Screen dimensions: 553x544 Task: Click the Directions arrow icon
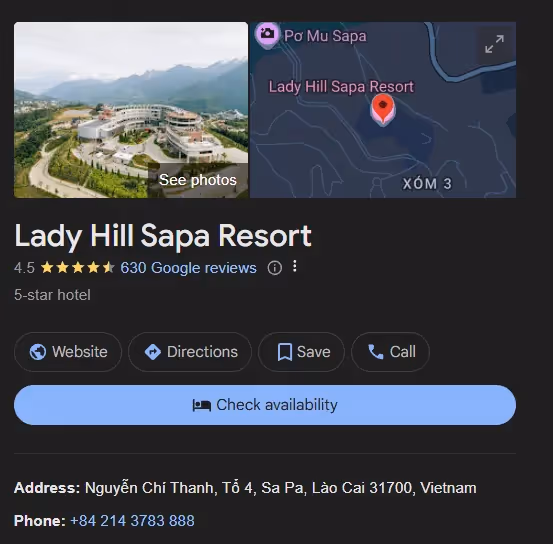pyautogui.click(x=153, y=352)
